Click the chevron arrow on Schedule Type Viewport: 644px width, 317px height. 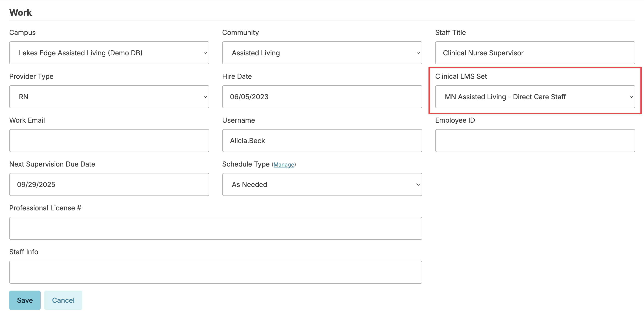(418, 184)
